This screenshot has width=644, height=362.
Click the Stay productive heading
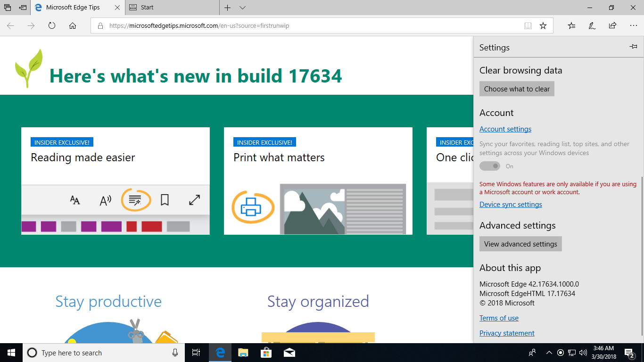tap(108, 301)
